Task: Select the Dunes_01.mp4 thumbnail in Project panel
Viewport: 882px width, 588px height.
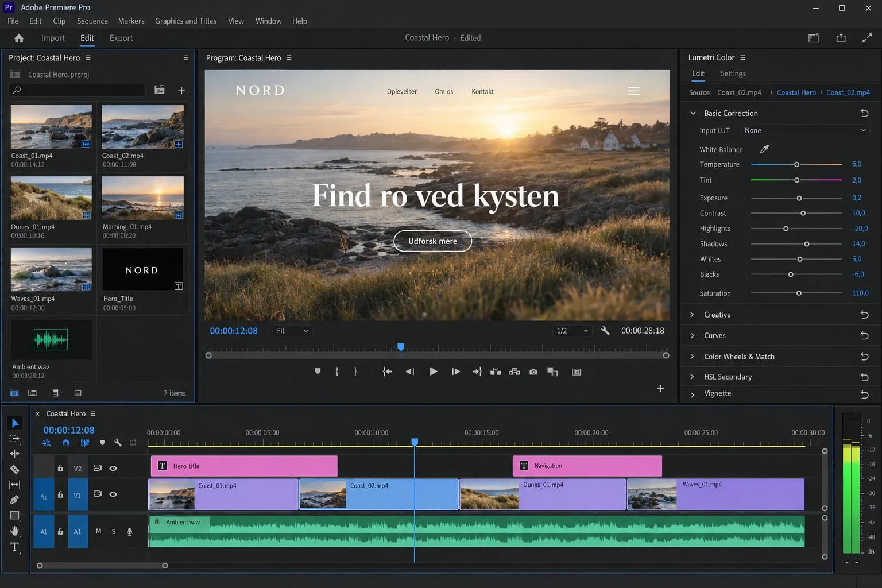Action: click(x=51, y=198)
